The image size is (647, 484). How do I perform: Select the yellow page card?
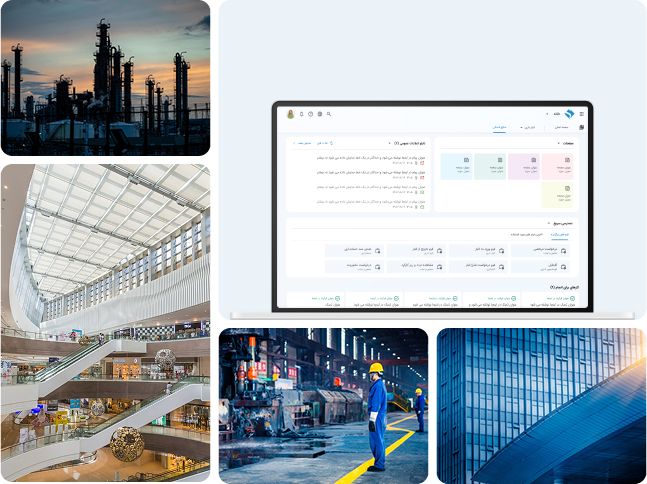click(557, 194)
